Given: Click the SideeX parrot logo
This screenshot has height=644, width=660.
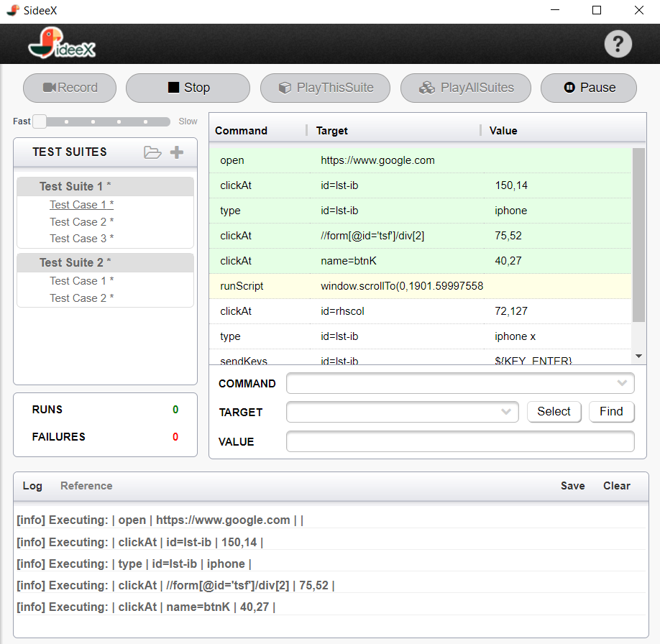Looking at the screenshot, I should [x=62, y=43].
